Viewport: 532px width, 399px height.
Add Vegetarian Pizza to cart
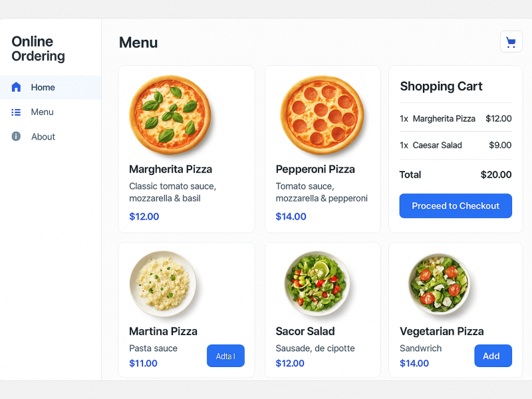click(492, 356)
